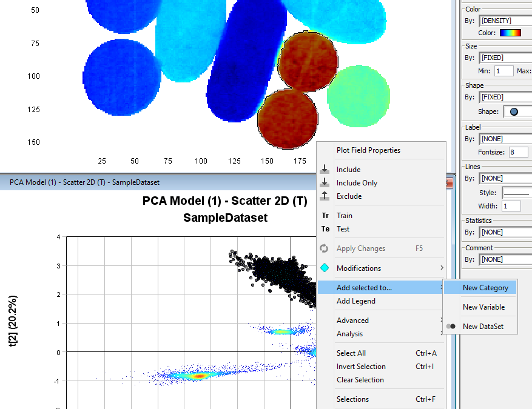Choose New Category from the submenu
This screenshot has height=409, width=532.
pos(485,288)
